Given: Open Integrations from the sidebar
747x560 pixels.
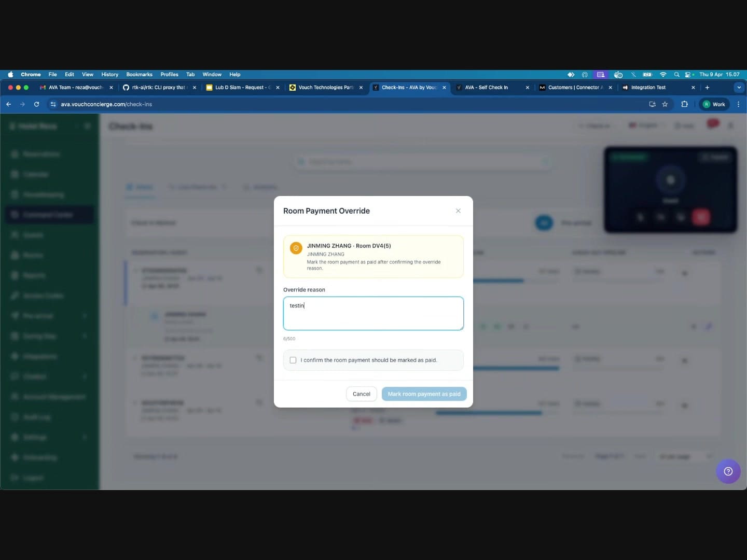Looking at the screenshot, I should [x=39, y=356].
